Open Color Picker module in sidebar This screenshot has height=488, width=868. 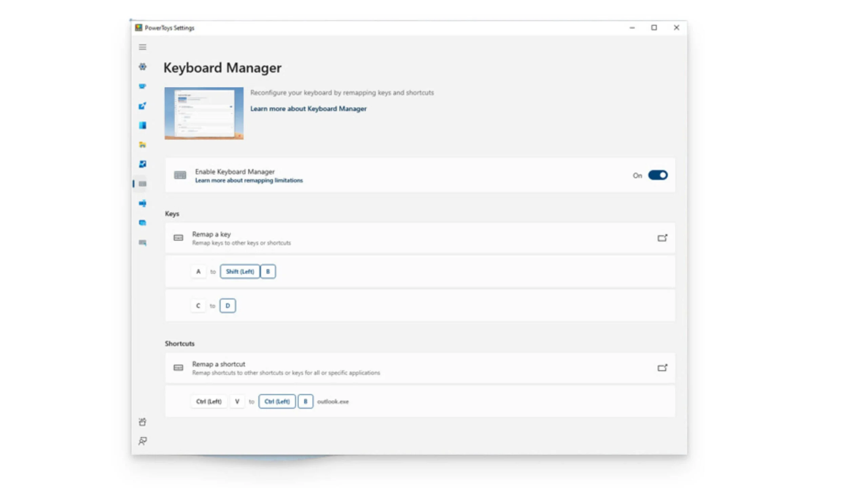[142, 106]
